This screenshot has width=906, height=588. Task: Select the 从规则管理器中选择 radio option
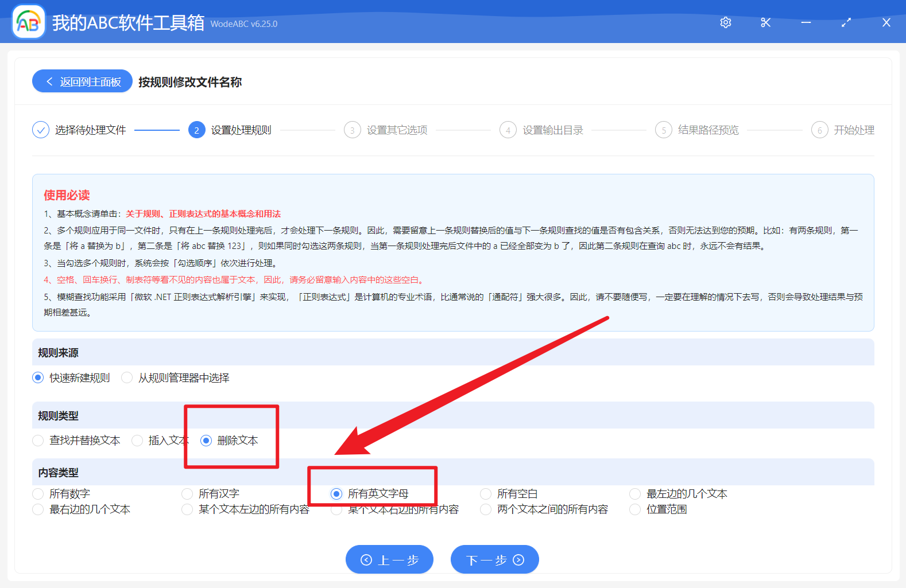127,377
